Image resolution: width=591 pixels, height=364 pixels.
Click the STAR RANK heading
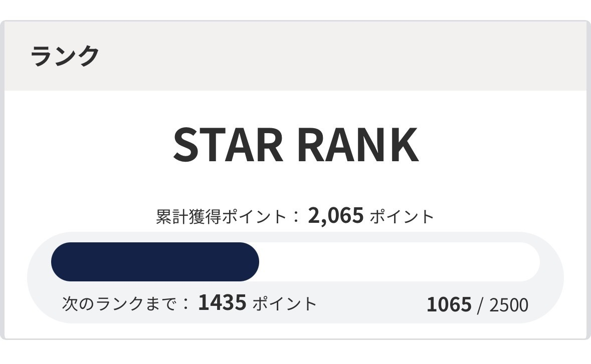[295, 145]
